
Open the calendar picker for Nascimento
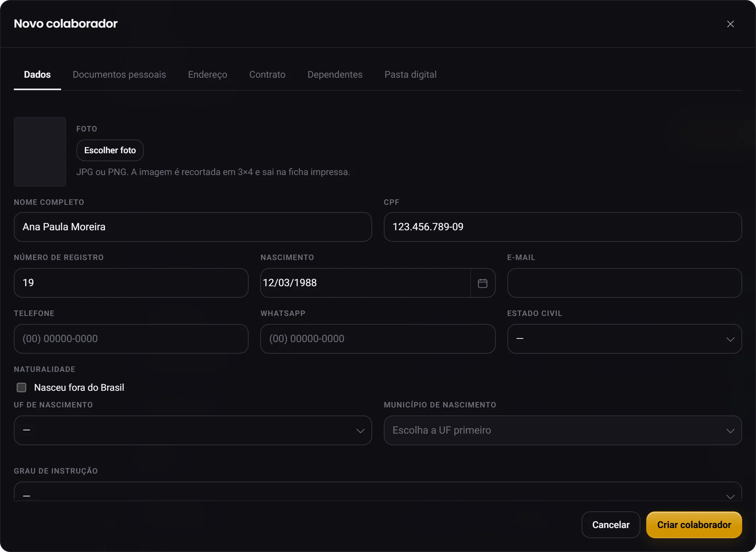pyautogui.click(x=482, y=283)
